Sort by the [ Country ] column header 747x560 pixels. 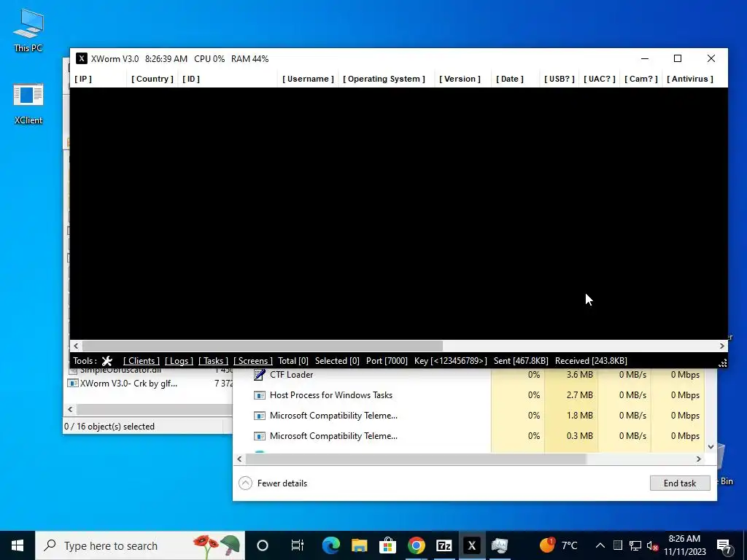[152, 79]
